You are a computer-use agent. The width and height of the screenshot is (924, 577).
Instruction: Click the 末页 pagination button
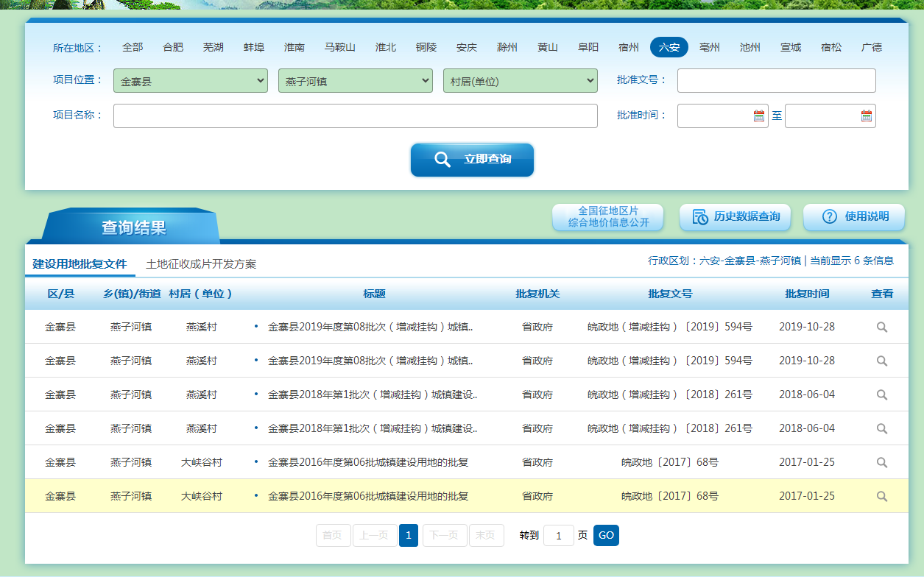tap(486, 535)
